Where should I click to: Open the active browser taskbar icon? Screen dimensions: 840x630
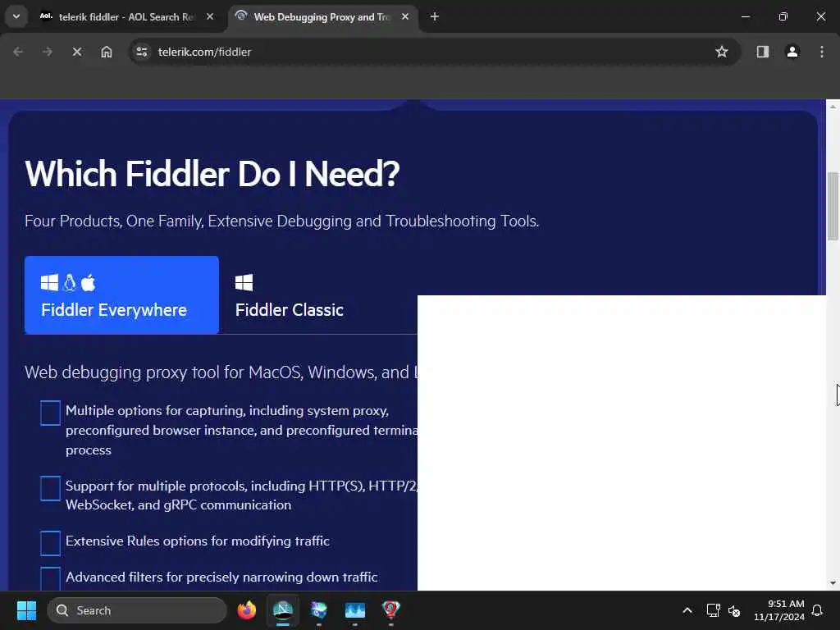[x=283, y=610]
